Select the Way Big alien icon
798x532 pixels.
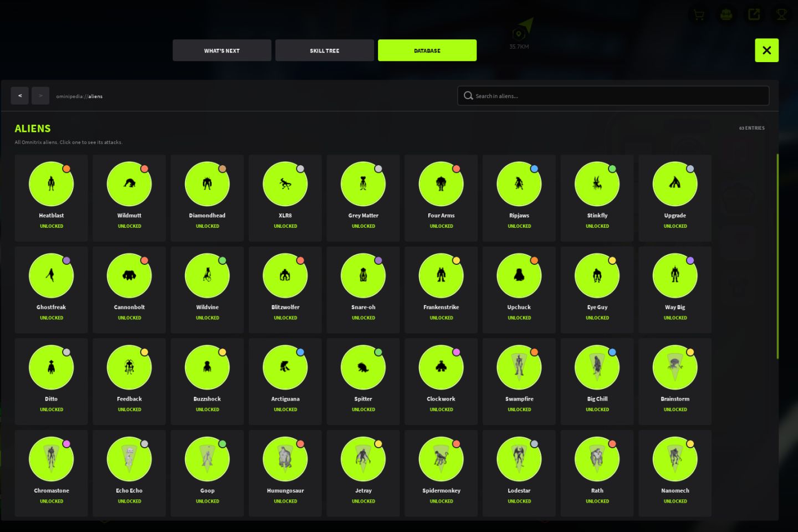675,275
